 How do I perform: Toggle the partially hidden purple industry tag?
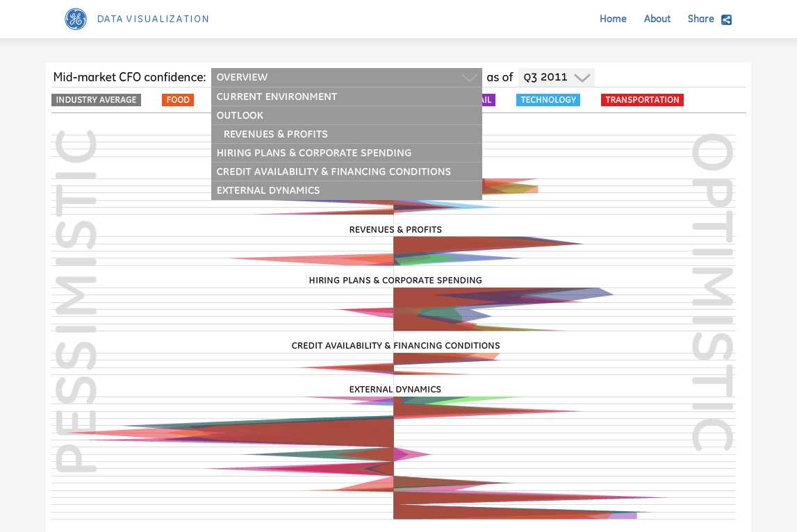tap(488, 100)
